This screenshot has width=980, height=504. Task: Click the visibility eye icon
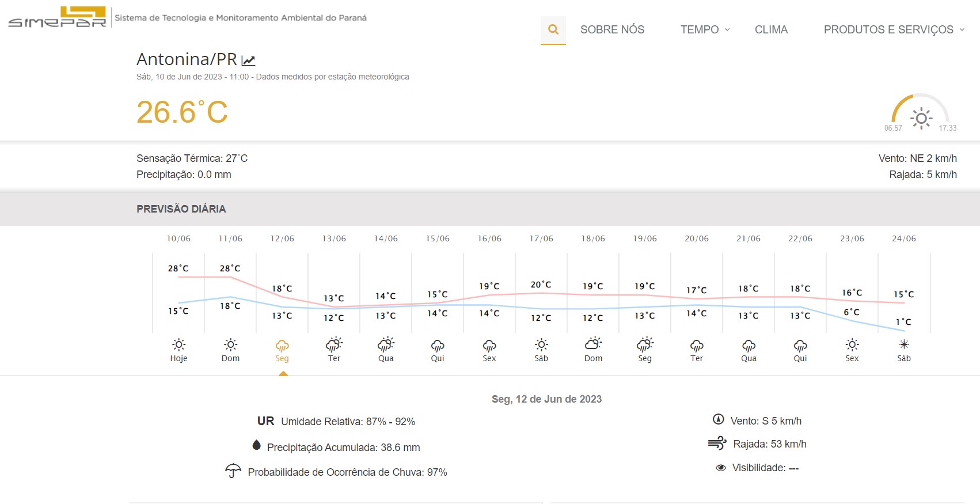click(720, 468)
